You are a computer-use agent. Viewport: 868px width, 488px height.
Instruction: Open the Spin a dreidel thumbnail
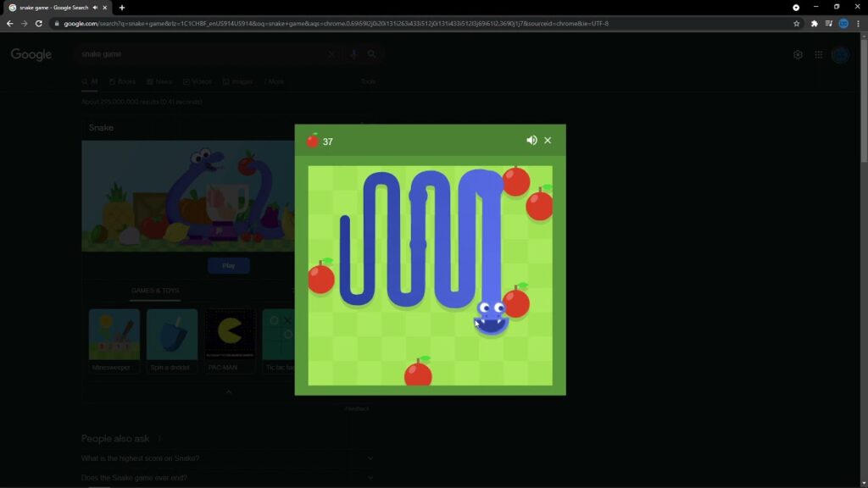coord(171,341)
